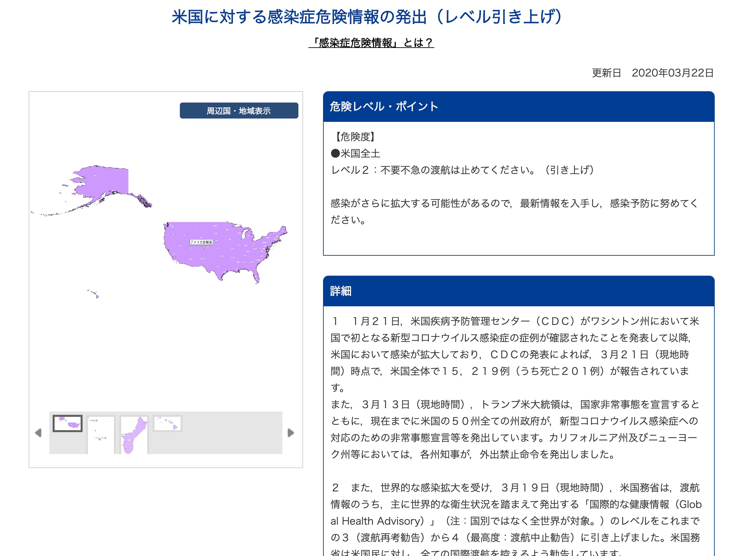Click the right arrow of the map carousel
Screen dimensions: 756x556
coord(291,433)
